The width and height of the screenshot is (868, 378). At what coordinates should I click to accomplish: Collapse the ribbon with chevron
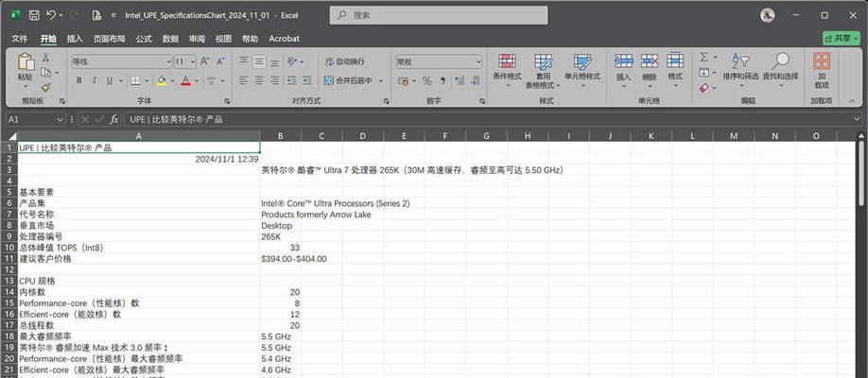pos(851,101)
